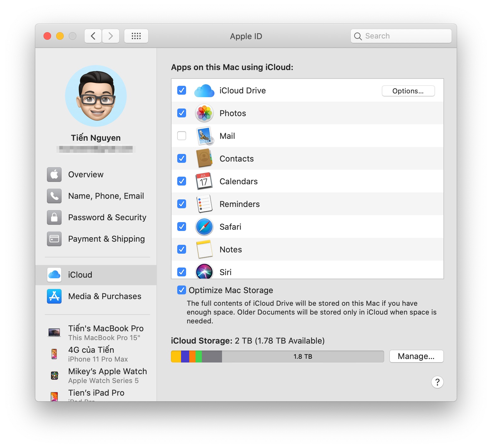Untick the Reminders checkbox
Screen dimensions: 492x448
coord(182,204)
